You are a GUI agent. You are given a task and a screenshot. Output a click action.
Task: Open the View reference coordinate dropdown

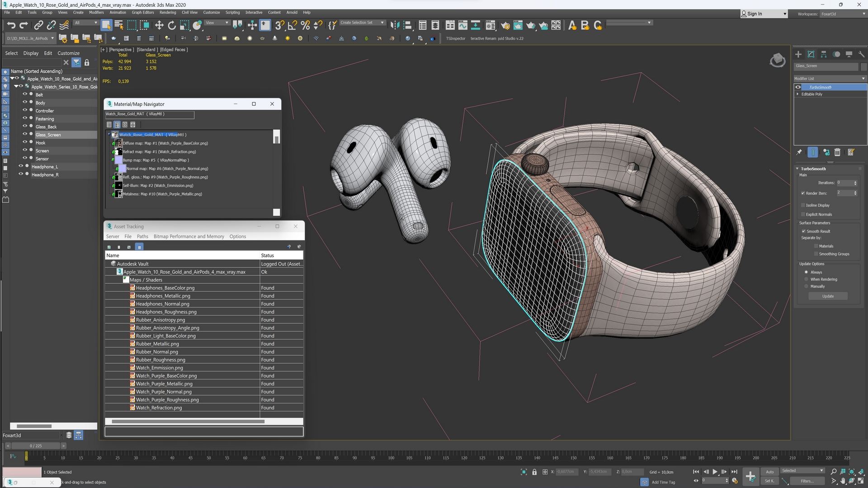tap(217, 23)
